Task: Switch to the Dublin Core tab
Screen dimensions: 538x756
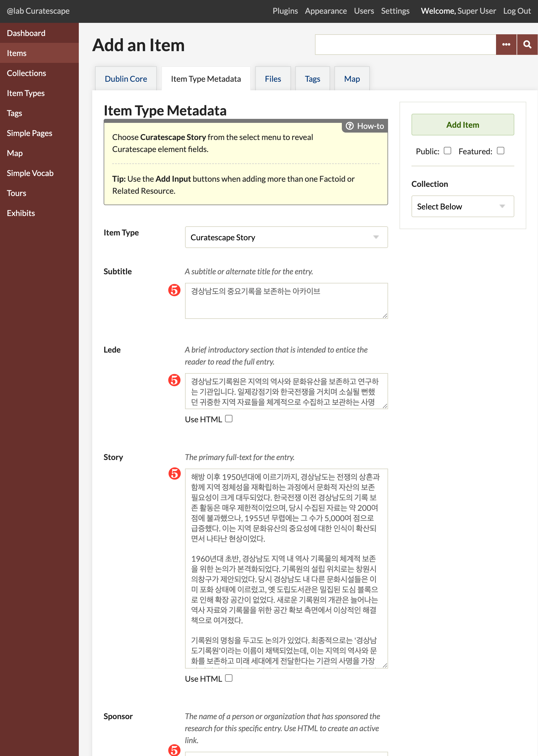Action: (x=126, y=79)
